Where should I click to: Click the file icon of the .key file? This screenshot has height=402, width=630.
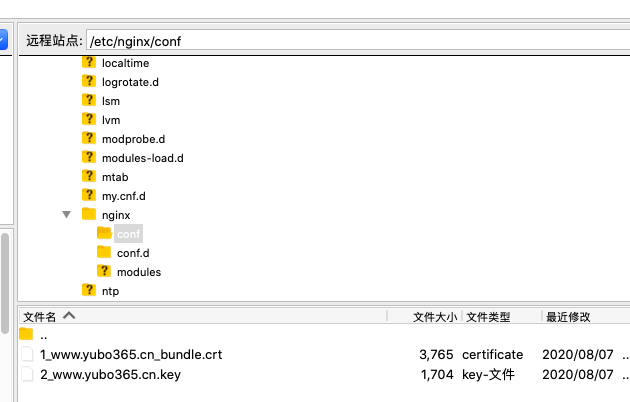tap(27, 374)
